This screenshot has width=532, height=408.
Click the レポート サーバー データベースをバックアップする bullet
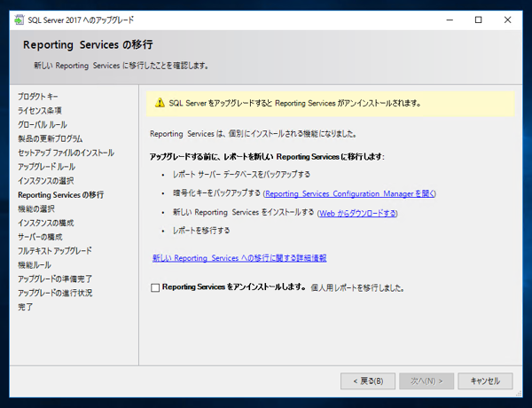click(x=241, y=175)
